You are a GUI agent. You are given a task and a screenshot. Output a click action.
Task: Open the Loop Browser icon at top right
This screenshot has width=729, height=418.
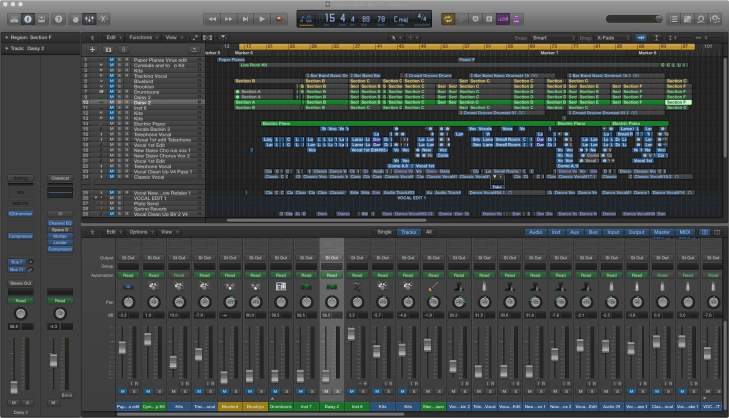[x=699, y=19]
